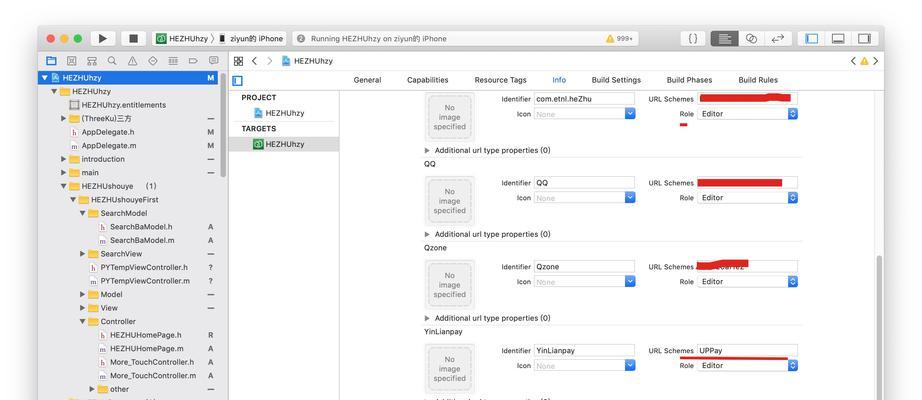Toggle the Utilities inspector panel
Screen dimensions: 922x400
pyautogui.click(x=864, y=38)
